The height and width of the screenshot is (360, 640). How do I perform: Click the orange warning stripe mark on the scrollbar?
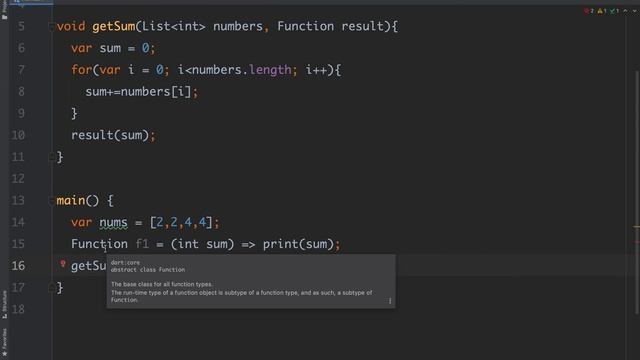point(637,227)
